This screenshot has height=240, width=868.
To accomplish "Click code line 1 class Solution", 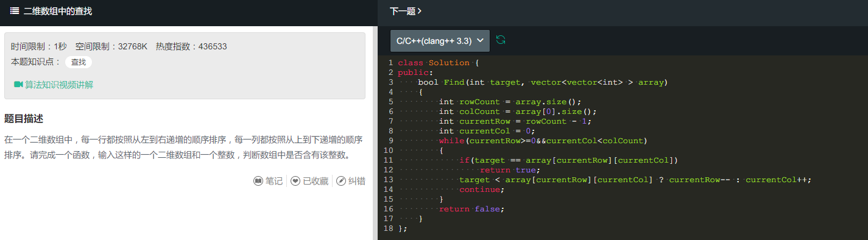I will pos(439,63).
